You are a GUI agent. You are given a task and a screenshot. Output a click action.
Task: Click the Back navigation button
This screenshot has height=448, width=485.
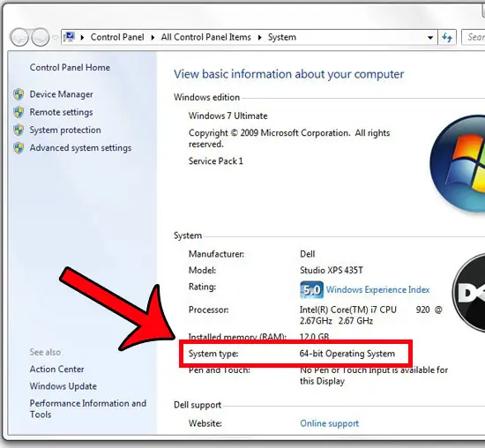19,37
